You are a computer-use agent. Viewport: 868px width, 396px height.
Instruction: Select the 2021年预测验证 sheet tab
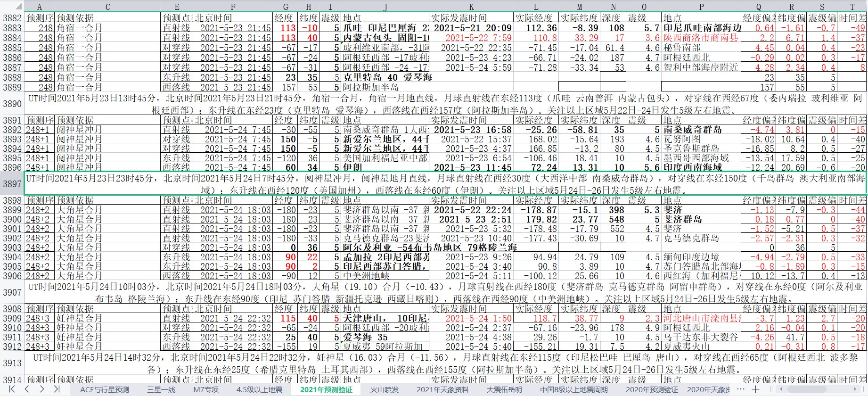pyautogui.click(x=326, y=389)
